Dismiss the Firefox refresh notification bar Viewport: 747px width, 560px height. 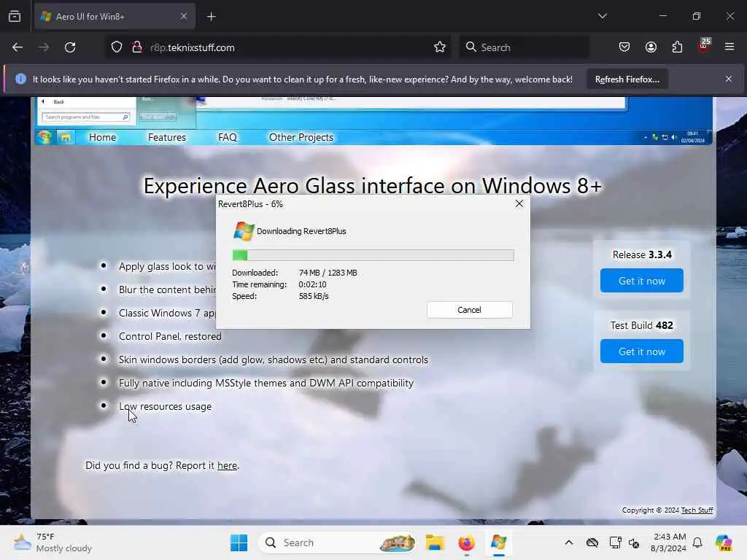click(729, 79)
